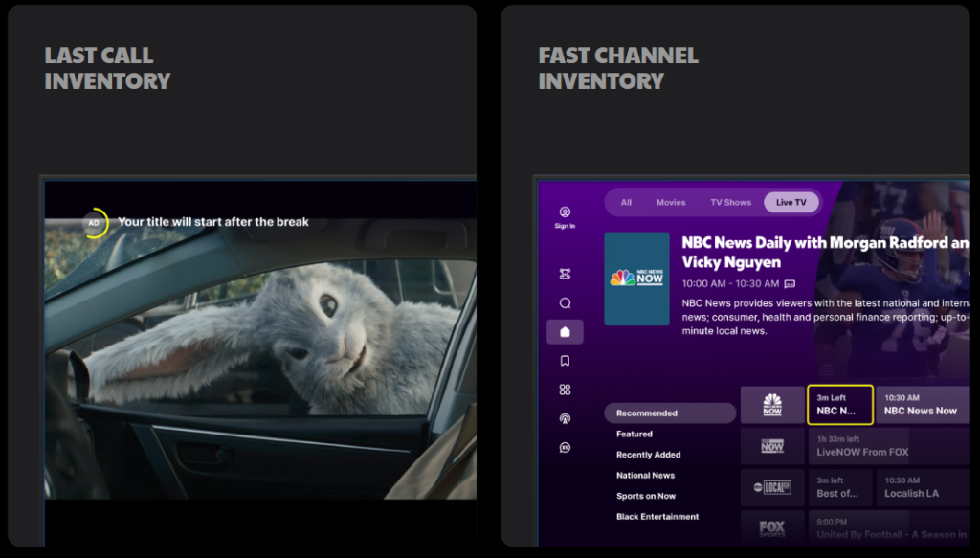Click the Sign In profile icon
The height and width of the screenshot is (558, 980).
click(x=565, y=212)
